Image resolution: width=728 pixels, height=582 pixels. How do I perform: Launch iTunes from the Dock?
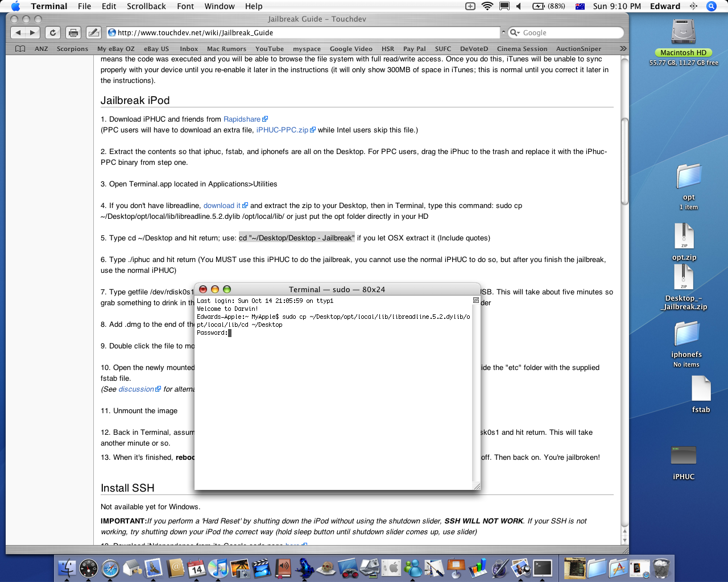click(x=218, y=568)
